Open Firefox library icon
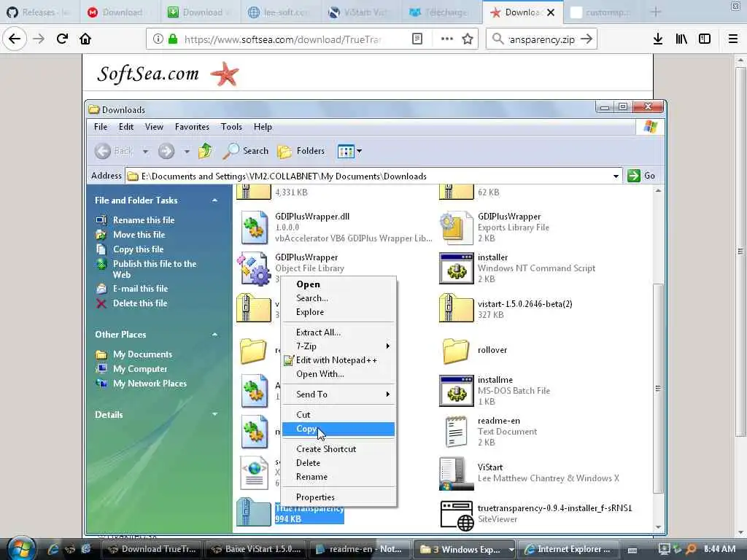Viewport: 747px width, 560px height. point(681,39)
